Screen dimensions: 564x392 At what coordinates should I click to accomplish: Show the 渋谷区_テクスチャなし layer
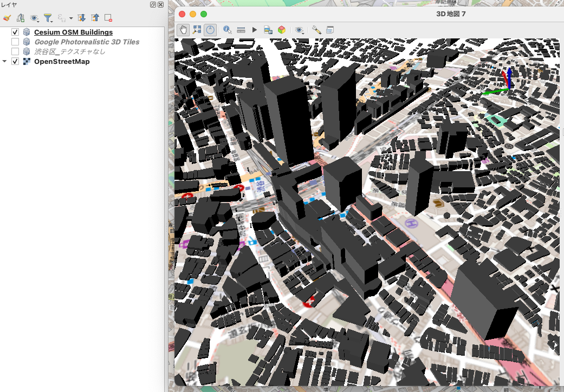15,51
